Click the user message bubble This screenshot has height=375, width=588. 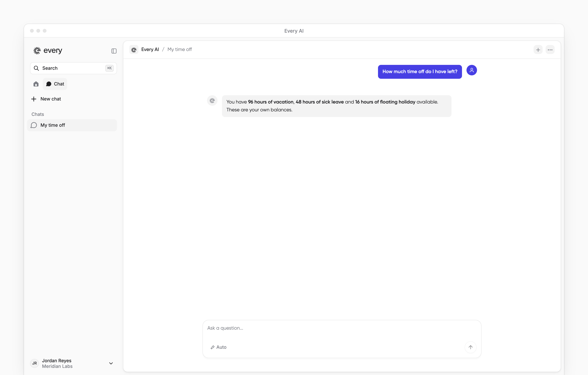(x=420, y=72)
